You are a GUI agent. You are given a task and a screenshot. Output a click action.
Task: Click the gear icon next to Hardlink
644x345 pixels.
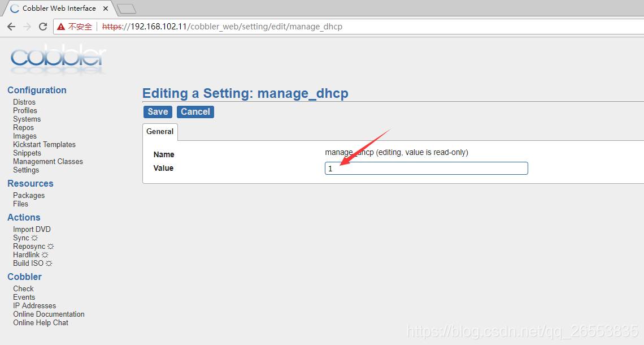click(x=45, y=255)
